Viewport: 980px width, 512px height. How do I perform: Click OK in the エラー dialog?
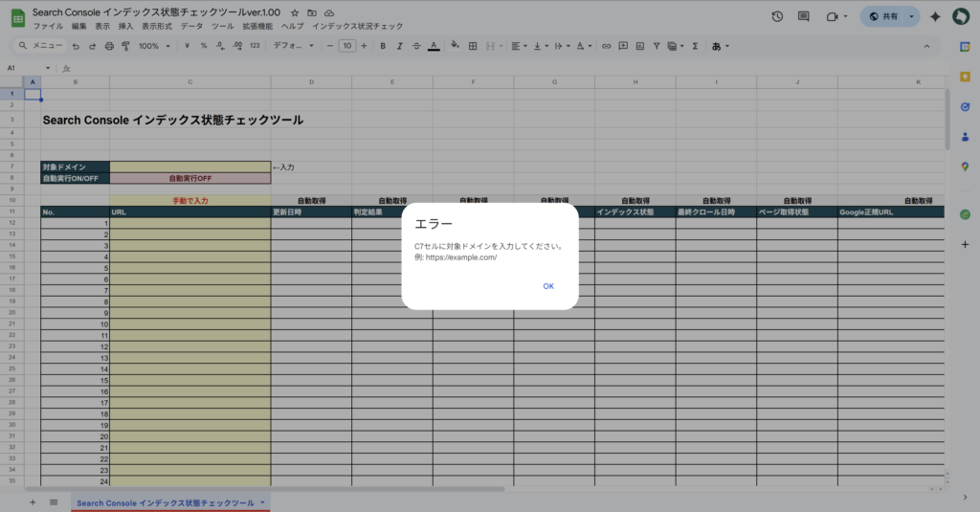548,286
